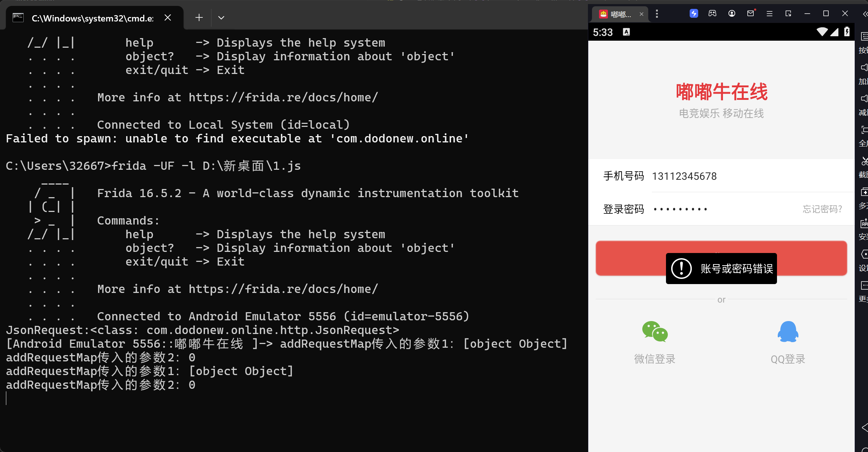The image size is (868, 452).
Task: Collapse the emulator sidebar with double chevron
Action: [x=865, y=14]
